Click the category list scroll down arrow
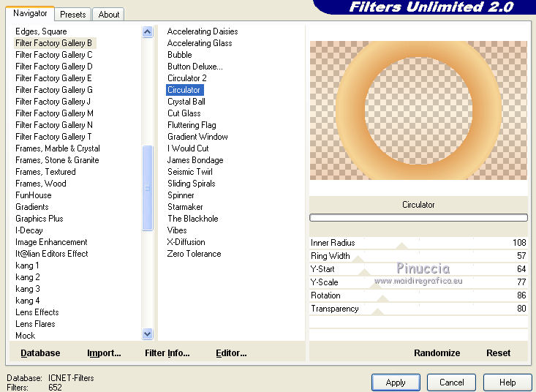Image resolution: width=536 pixels, height=392 pixels. click(147, 333)
